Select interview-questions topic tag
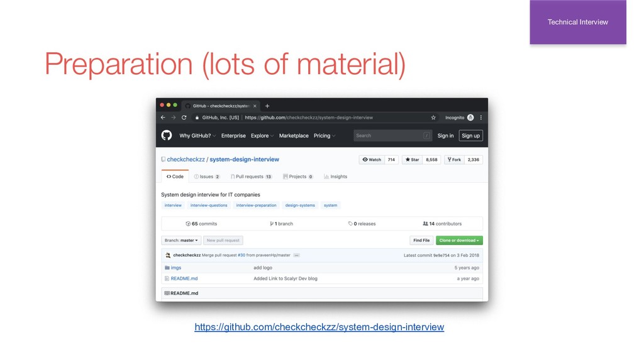 [x=209, y=206]
